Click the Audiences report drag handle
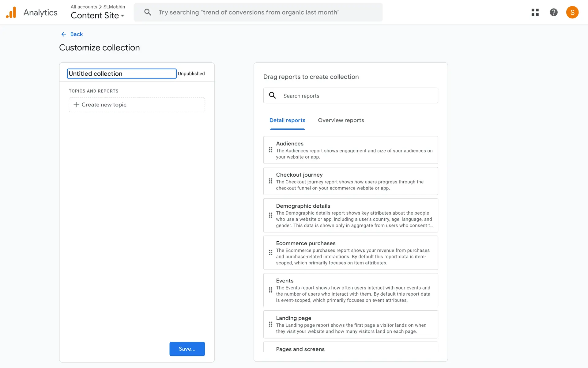This screenshot has width=588, height=368. tap(270, 150)
